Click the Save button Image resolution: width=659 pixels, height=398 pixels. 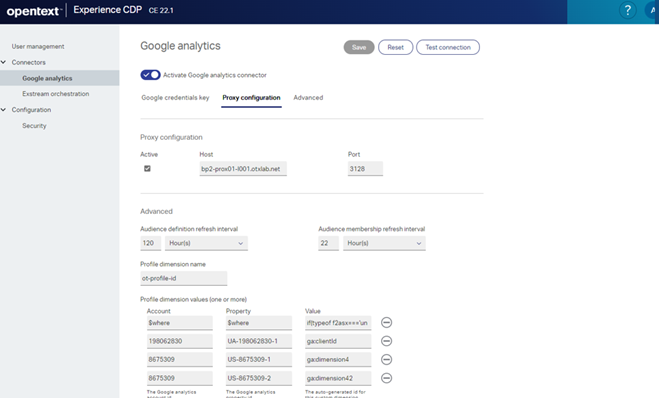click(359, 47)
